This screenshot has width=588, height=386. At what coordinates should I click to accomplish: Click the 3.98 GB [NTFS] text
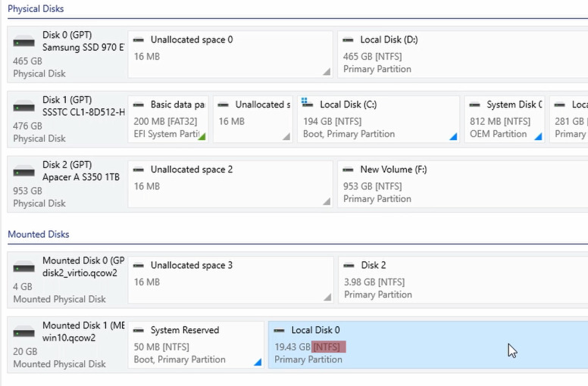click(x=374, y=282)
